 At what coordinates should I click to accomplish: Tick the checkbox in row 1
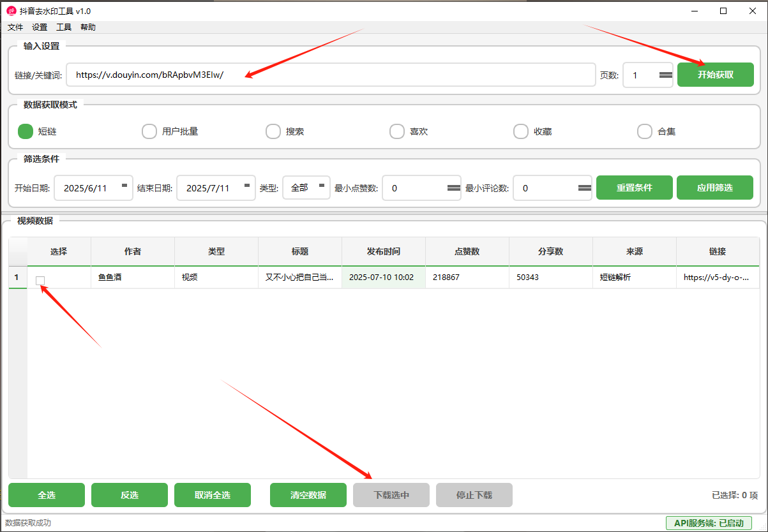tap(40, 280)
